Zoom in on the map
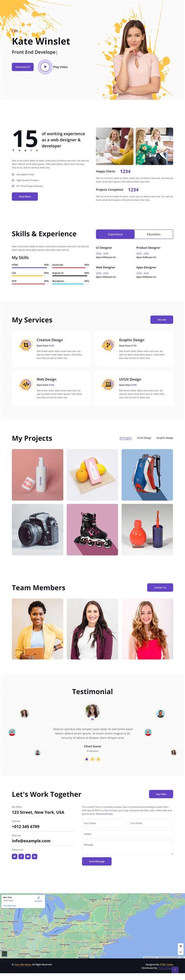 (180, 946)
